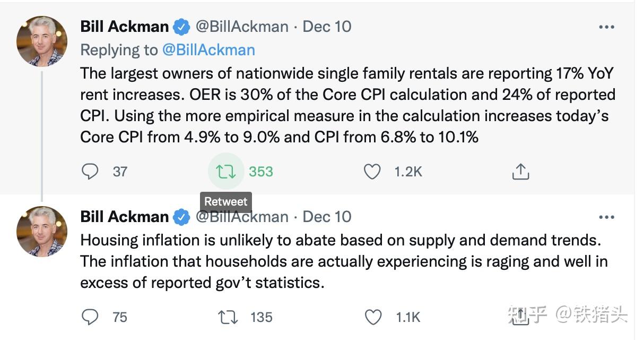Open Bill Ackman name on first tweet
Image resolution: width=644 pixels, height=340 pixels.
tap(124, 27)
